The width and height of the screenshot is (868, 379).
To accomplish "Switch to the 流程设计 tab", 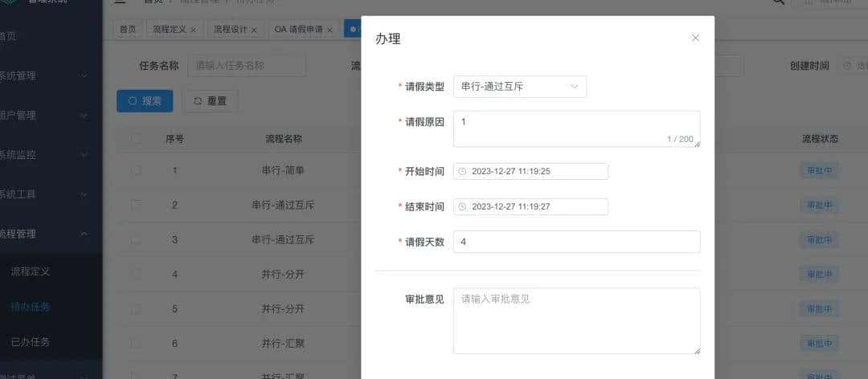I will pos(235,30).
